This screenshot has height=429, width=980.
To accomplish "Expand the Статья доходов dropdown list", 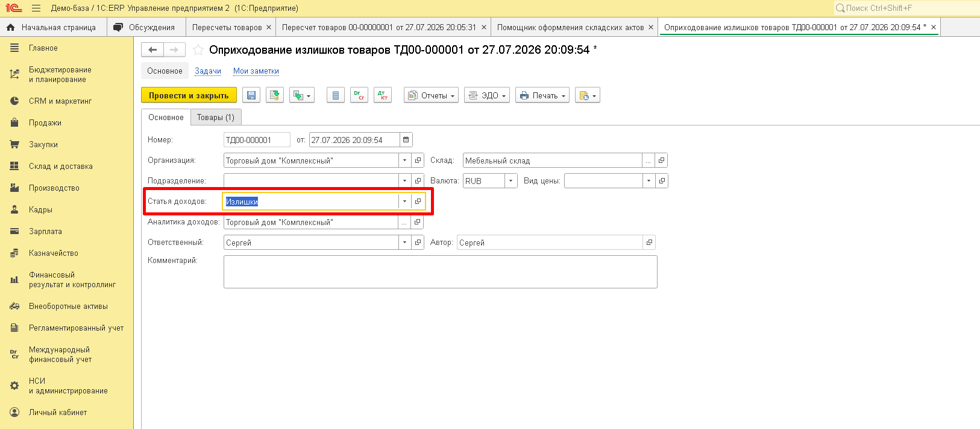I will point(404,202).
